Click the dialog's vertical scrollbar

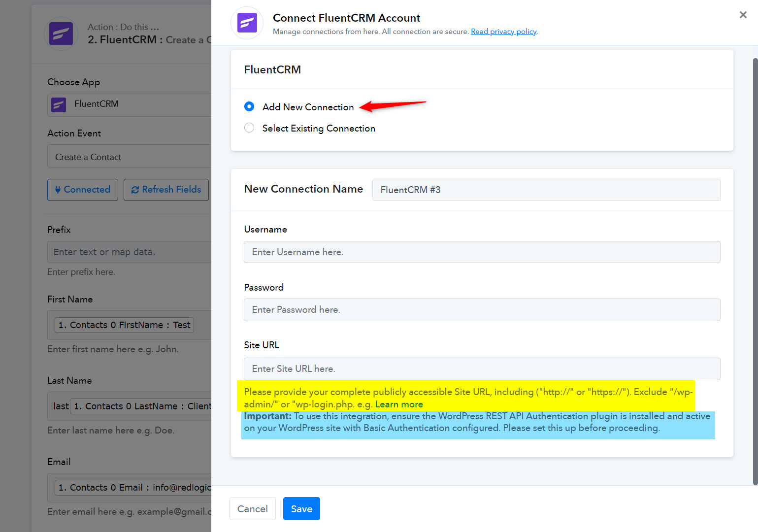pyautogui.click(x=755, y=271)
